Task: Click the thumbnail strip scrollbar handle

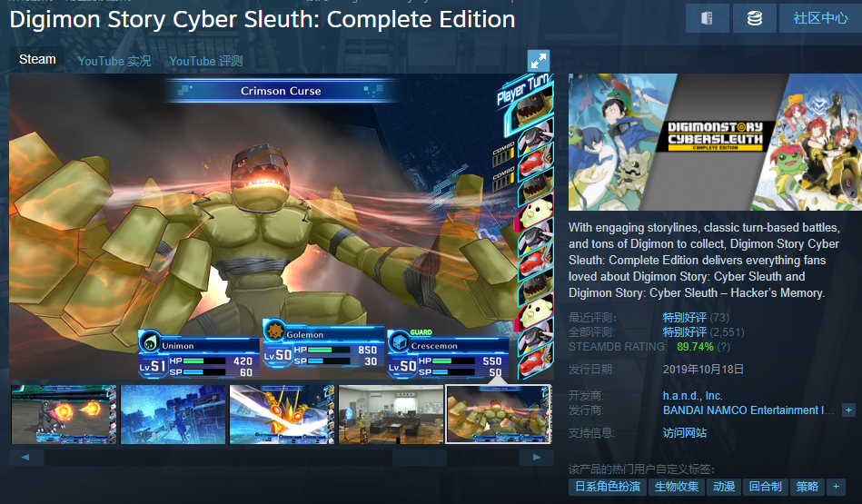Action: tap(420, 458)
